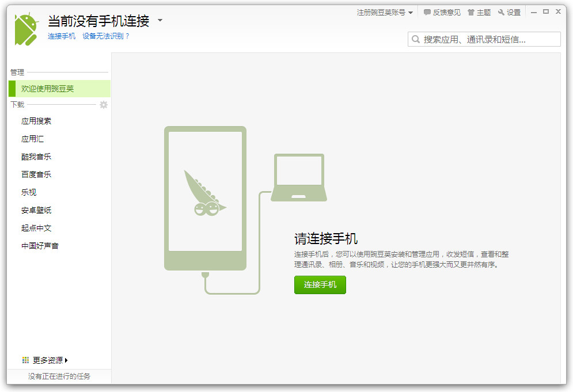
Task: Click the feedback speech bubble icon
Action: tap(427, 13)
